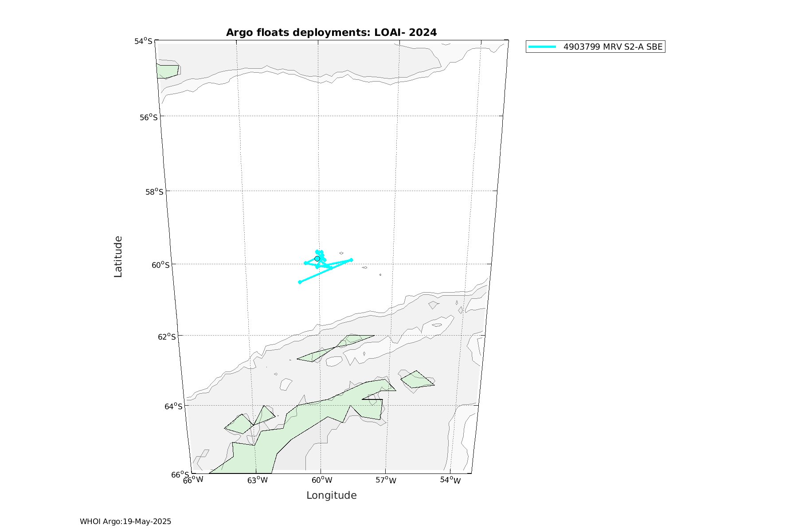Click the '58°S' latitude tick label
This screenshot has width=798, height=532.
154,192
